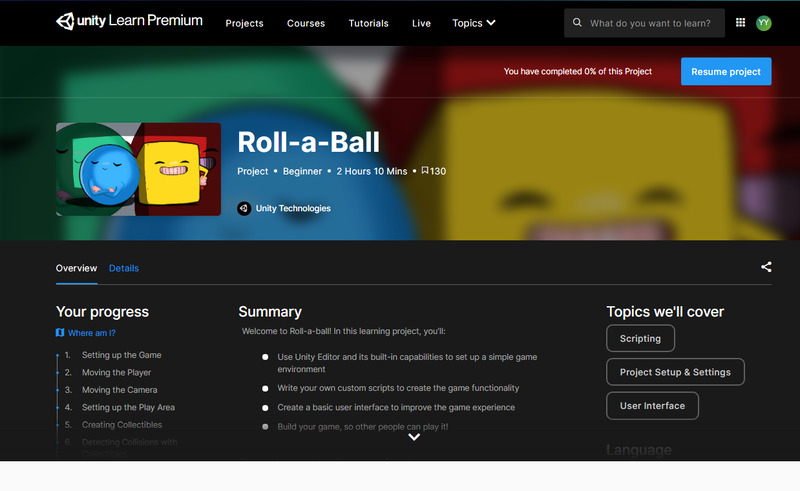The image size is (800, 491).
Task: Open step 1 Setting up the Game
Action: [x=121, y=355]
